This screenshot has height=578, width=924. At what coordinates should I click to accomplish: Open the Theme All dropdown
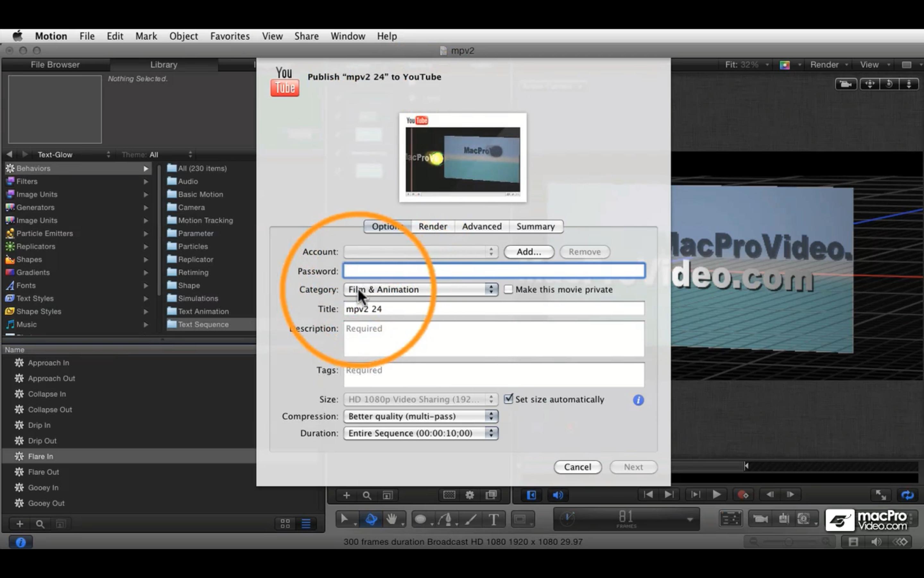tap(157, 154)
